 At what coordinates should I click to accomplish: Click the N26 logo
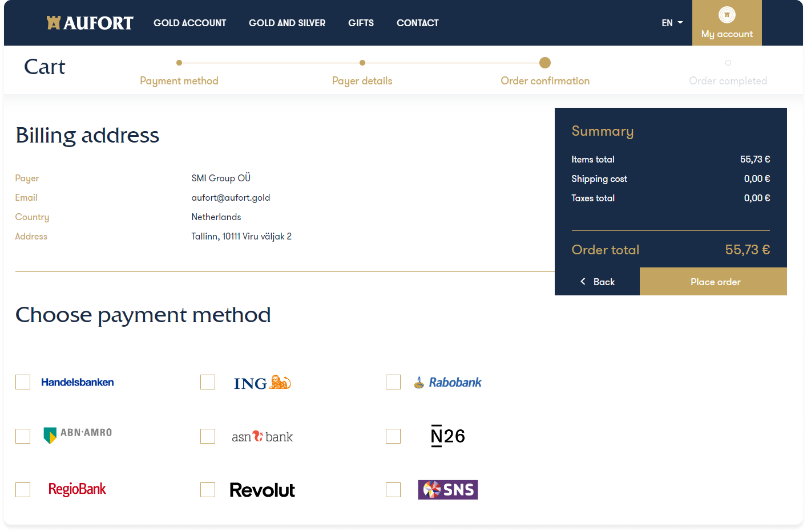448,436
